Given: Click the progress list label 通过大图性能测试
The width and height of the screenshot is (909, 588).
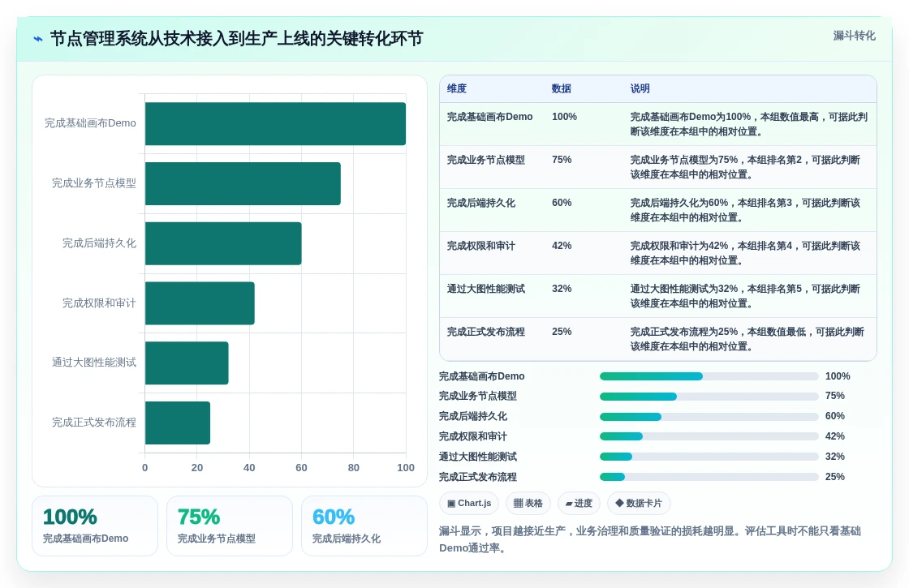Looking at the screenshot, I should 478,457.
